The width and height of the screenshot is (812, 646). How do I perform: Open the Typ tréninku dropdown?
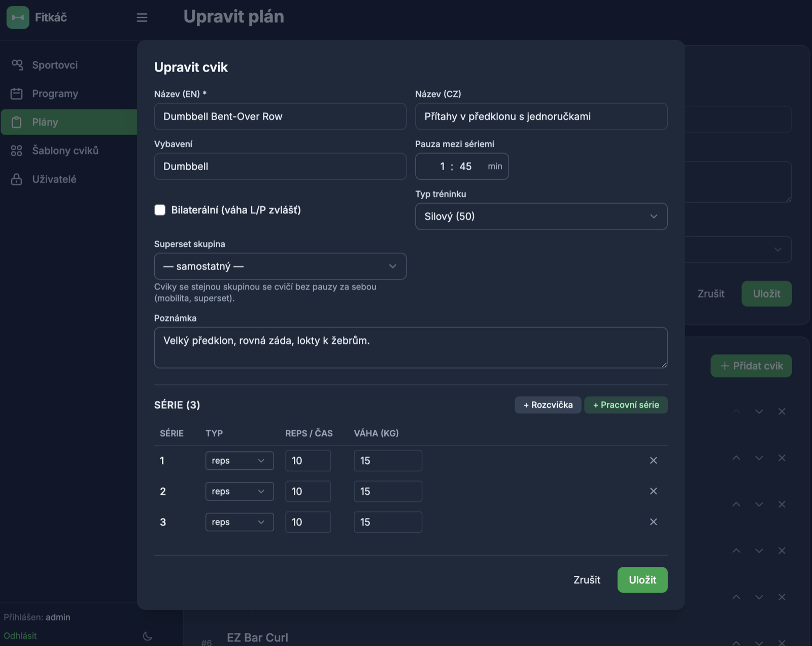(541, 216)
